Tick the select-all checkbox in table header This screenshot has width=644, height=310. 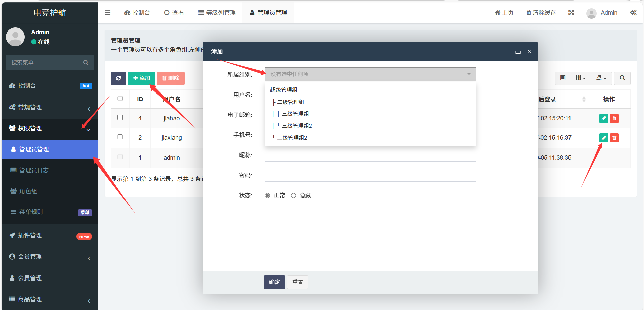tap(120, 99)
